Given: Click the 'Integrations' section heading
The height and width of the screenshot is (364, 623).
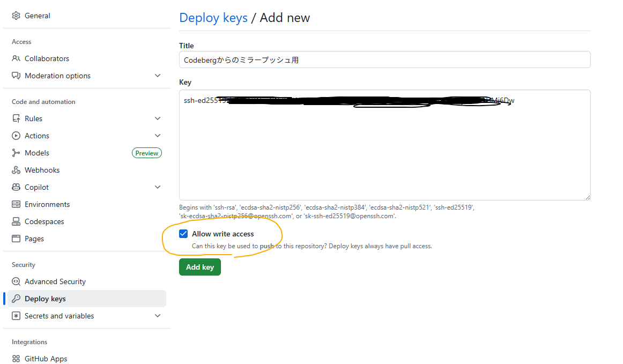Looking at the screenshot, I should tap(29, 341).
